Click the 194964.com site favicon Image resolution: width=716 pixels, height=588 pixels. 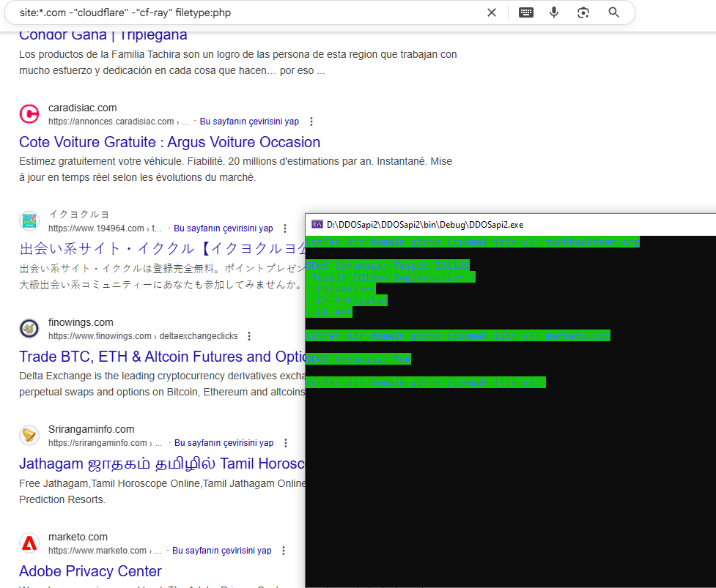click(29, 221)
